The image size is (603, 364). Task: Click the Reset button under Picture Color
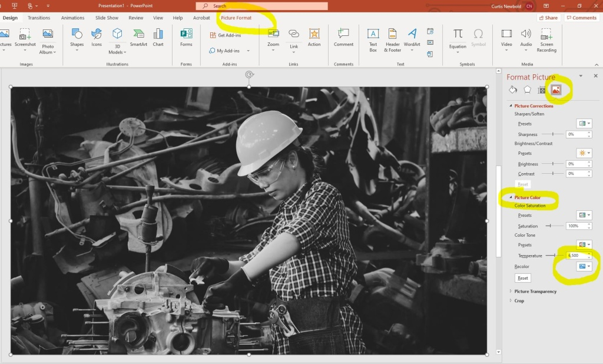[x=522, y=277]
